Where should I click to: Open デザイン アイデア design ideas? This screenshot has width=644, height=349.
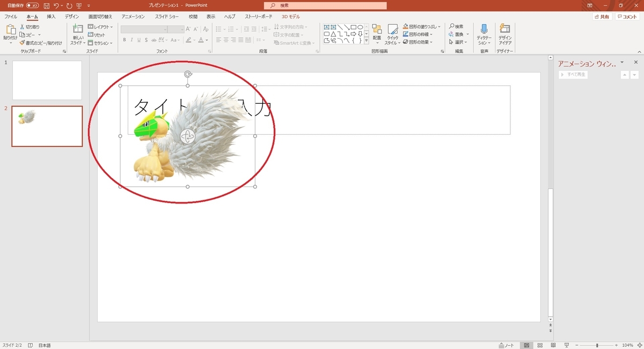pos(504,34)
